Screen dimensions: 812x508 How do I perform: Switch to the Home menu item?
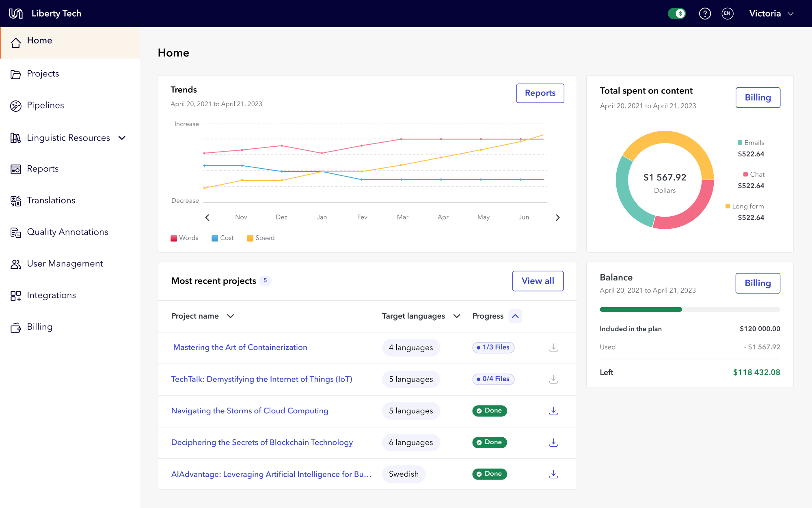pos(39,40)
